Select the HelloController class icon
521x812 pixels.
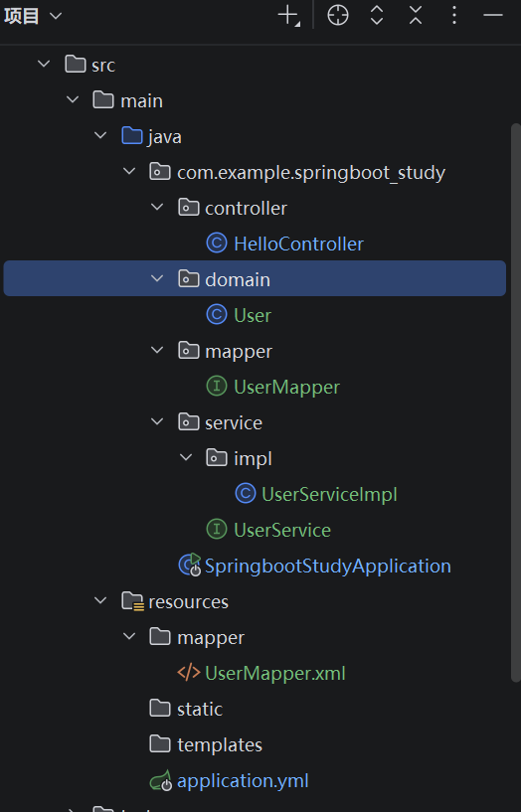pos(217,243)
